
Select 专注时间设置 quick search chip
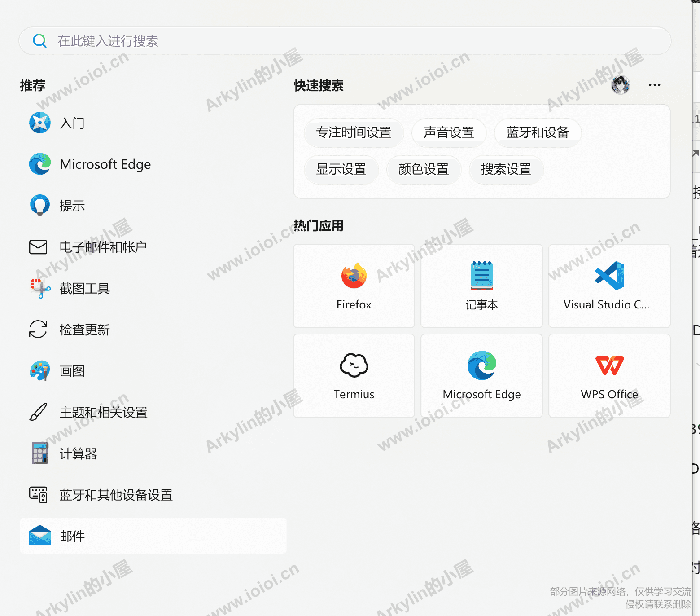354,132
